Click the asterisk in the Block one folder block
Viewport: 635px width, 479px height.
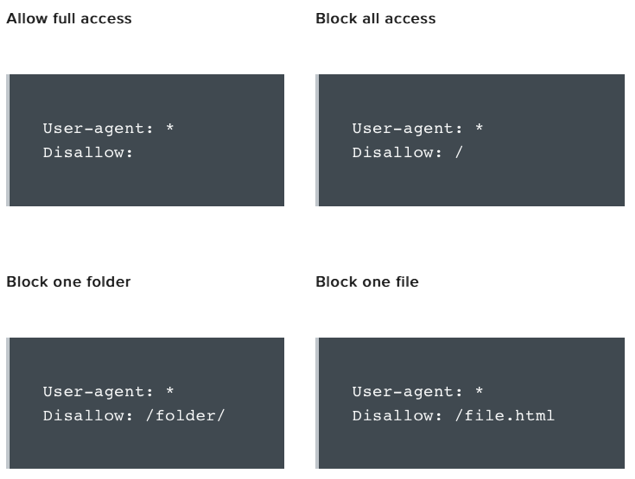pyautogui.click(x=170, y=392)
